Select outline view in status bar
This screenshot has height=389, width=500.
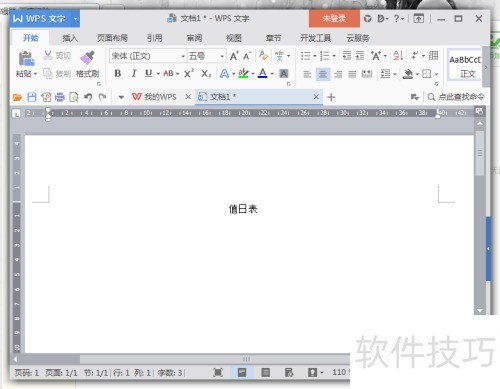click(266, 372)
